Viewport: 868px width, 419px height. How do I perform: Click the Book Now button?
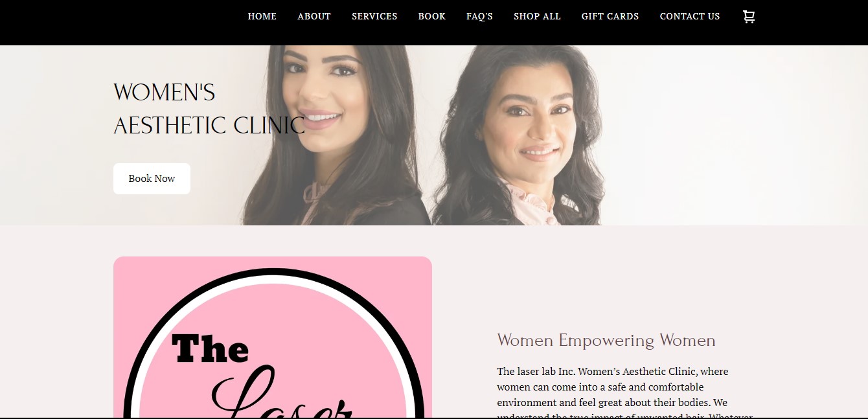click(152, 179)
